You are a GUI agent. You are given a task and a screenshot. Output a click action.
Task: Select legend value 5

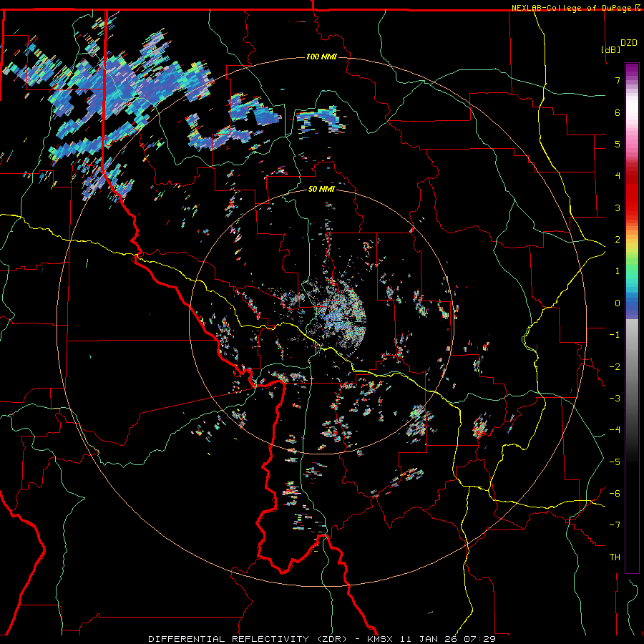pyautogui.click(x=618, y=144)
